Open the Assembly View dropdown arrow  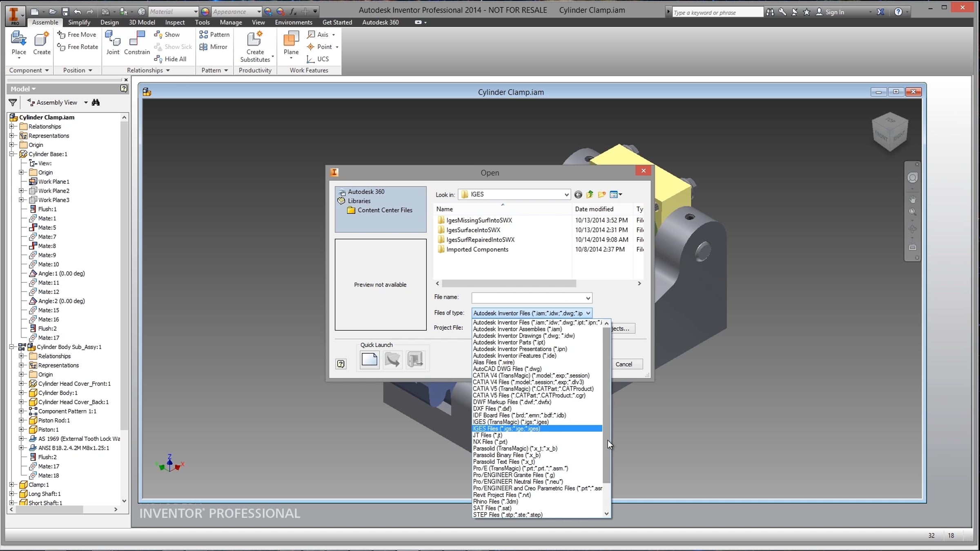pyautogui.click(x=86, y=102)
